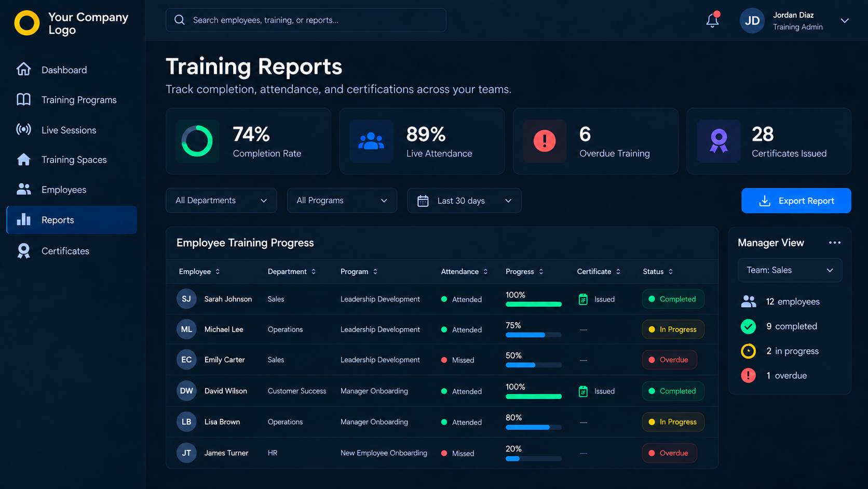This screenshot has height=489, width=868.
Task: Click the Certificates Issued award icon
Action: (718, 141)
